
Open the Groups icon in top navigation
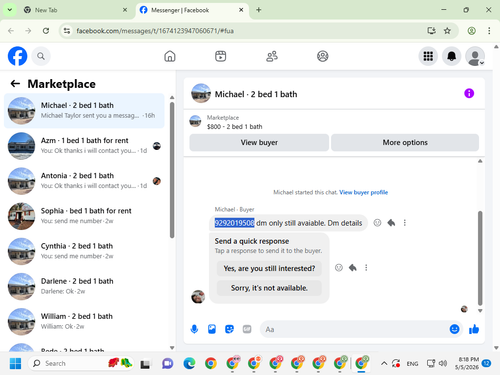pos(322,56)
